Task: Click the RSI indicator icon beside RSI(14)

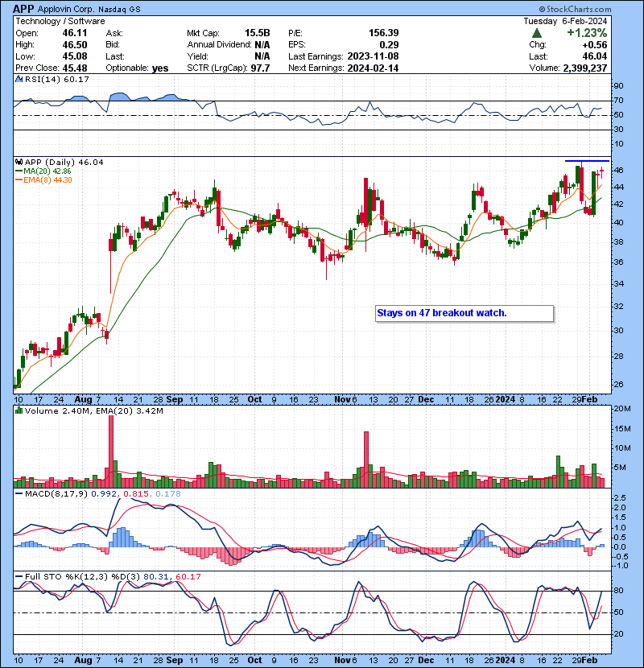Action: (19, 79)
